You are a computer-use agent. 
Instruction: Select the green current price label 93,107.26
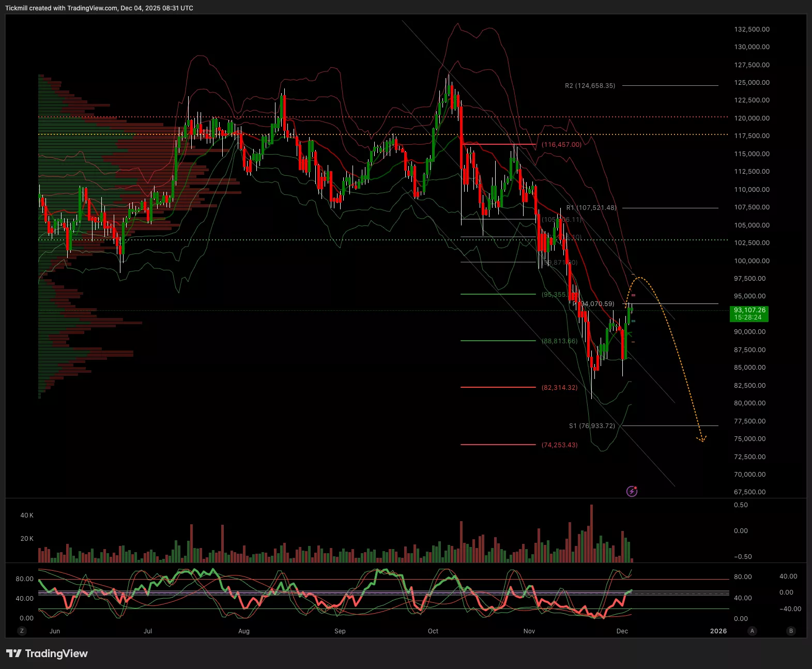point(749,314)
